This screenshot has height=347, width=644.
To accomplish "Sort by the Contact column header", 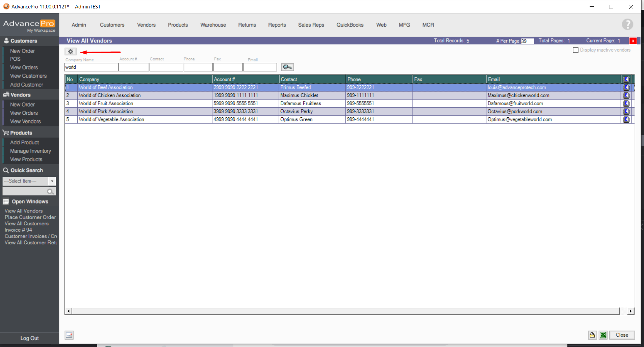I will (289, 79).
